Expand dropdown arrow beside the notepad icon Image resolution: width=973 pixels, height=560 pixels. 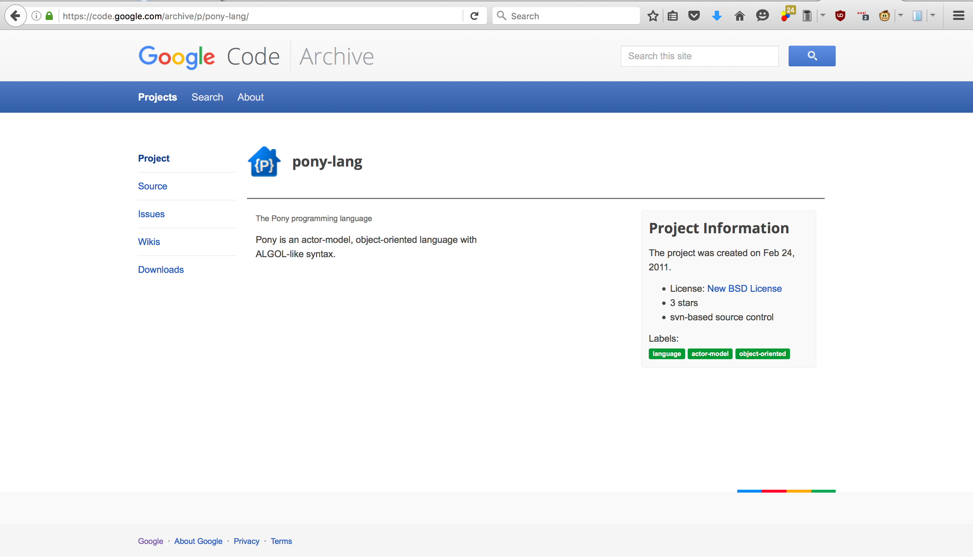pos(822,16)
